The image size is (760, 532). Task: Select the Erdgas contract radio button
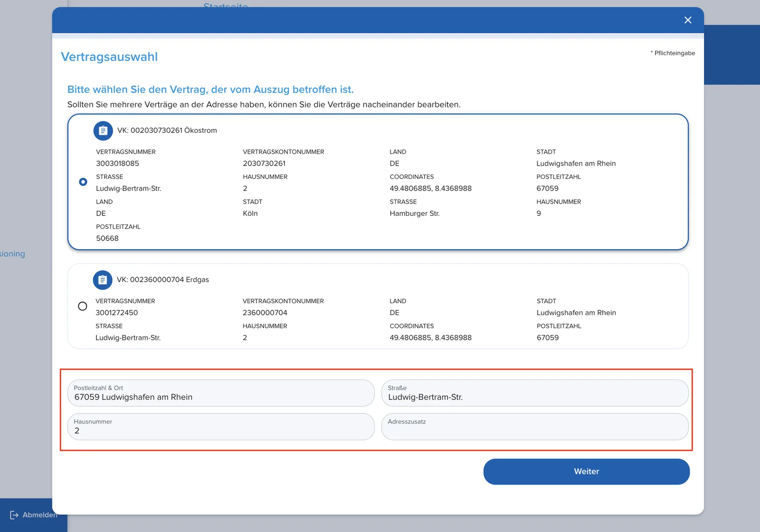click(x=83, y=306)
